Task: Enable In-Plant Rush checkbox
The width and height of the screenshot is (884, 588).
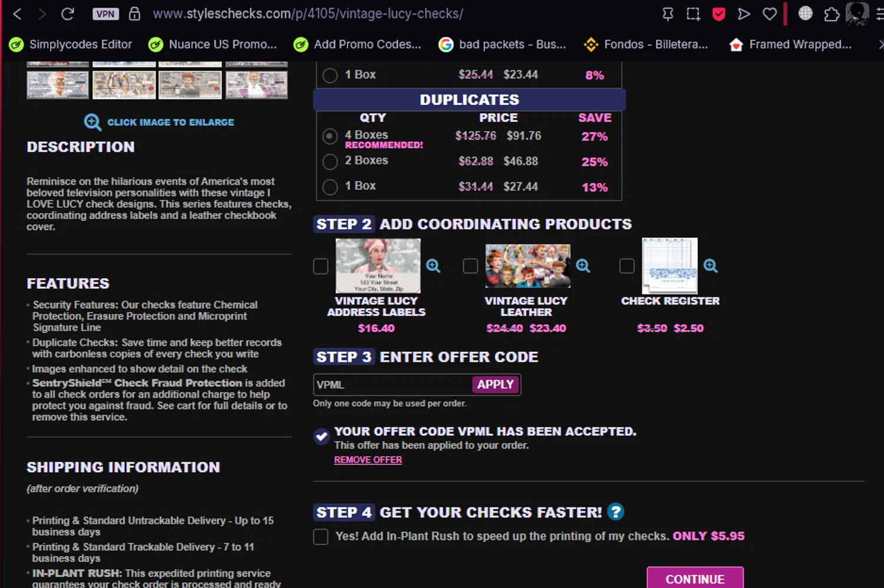Action: coord(321,537)
